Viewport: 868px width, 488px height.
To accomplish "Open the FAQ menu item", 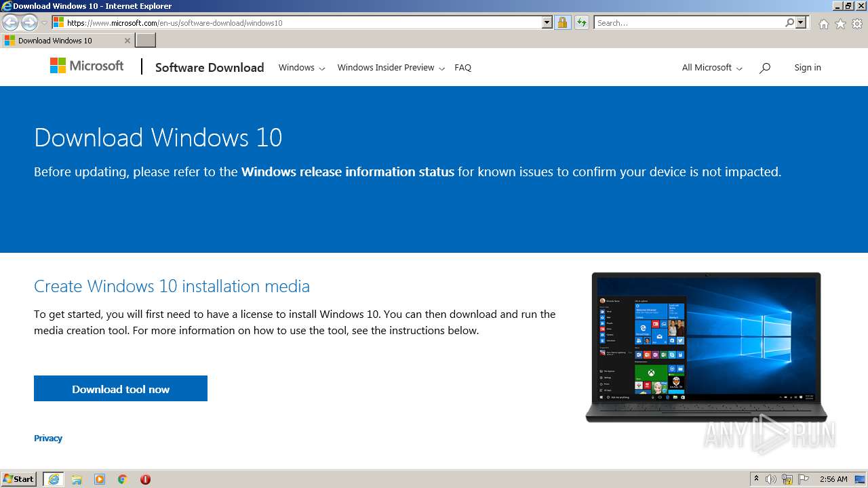I will point(462,68).
